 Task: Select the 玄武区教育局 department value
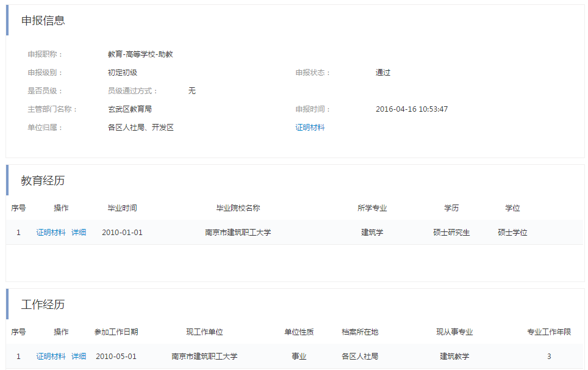point(129,109)
